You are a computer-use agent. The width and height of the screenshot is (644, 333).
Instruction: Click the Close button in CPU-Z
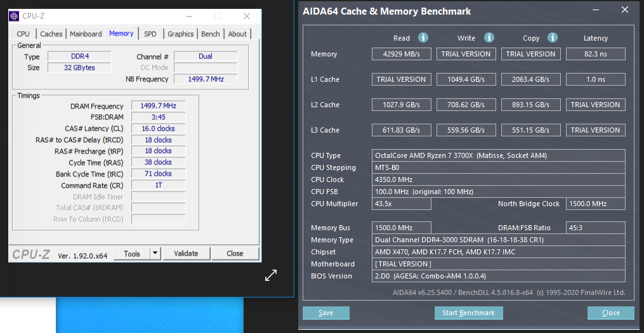point(235,254)
